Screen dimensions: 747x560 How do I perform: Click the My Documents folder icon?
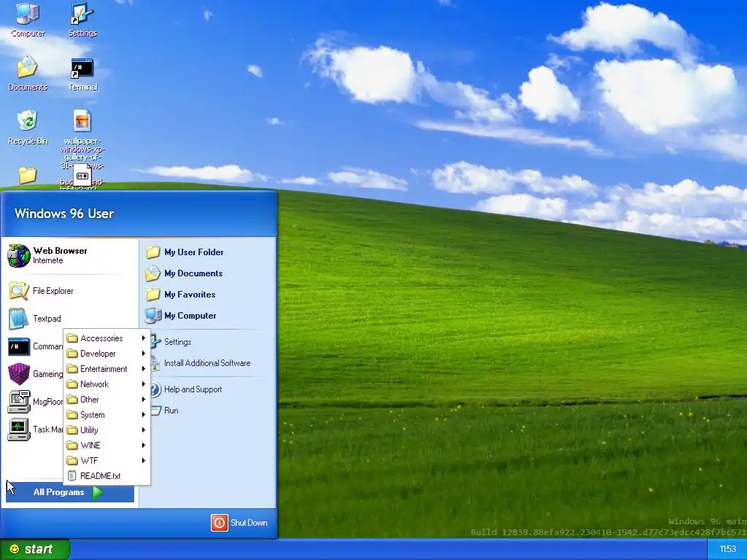[153, 273]
